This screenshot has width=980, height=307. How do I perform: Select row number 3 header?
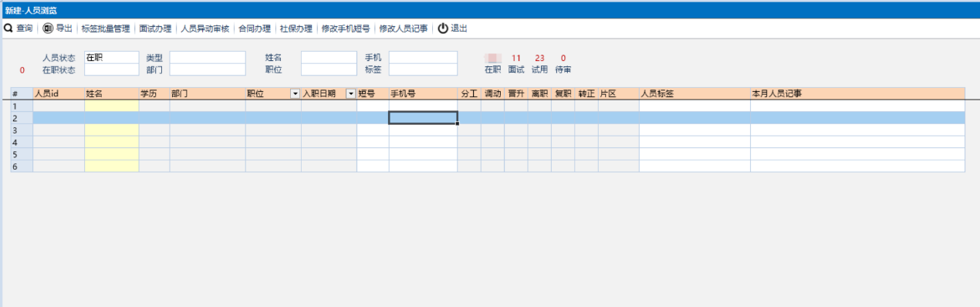pyautogui.click(x=22, y=130)
